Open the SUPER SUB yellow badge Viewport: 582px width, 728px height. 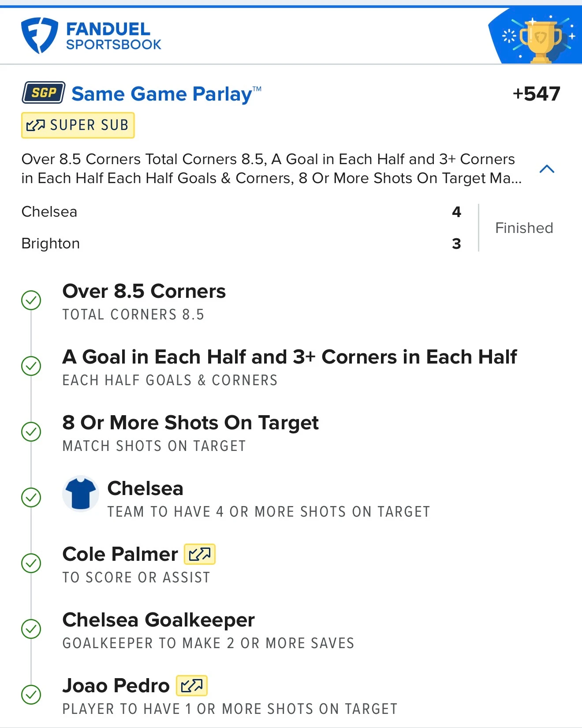78,125
